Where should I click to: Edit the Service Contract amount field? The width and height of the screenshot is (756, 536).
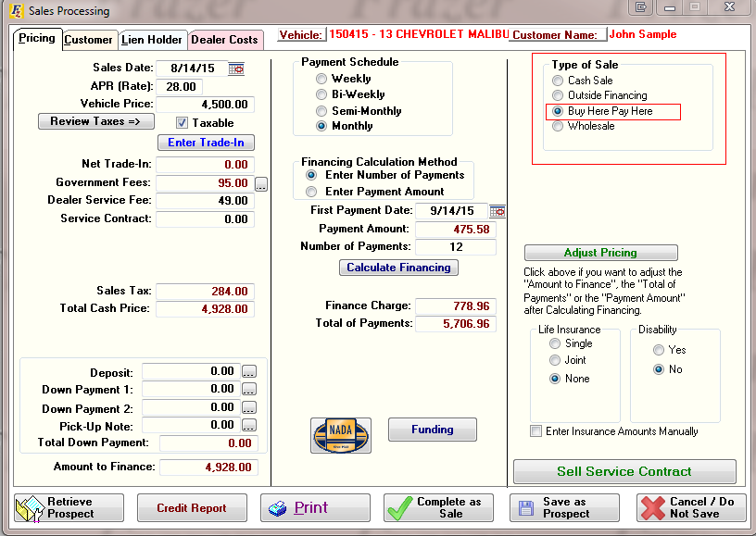(206, 219)
